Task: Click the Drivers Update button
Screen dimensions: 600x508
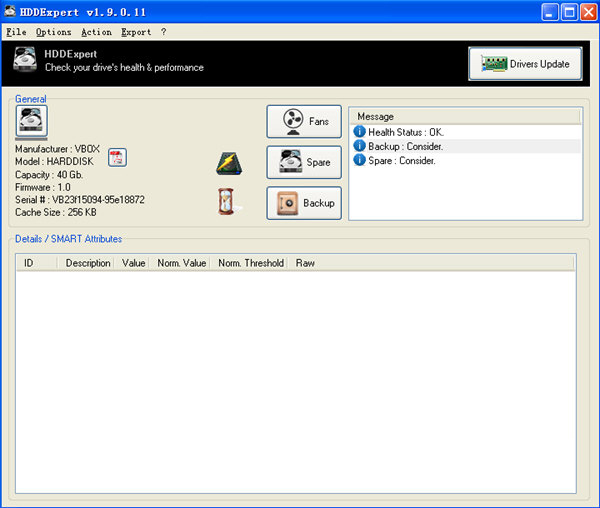Action: coord(525,64)
